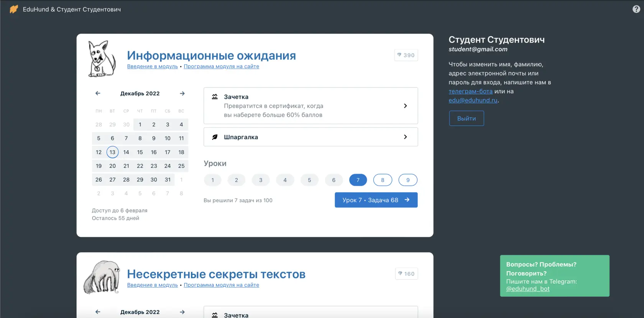The height and width of the screenshot is (318, 644).
Task: Click the Выйти logout button
Action: pyautogui.click(x=467, y=118)
